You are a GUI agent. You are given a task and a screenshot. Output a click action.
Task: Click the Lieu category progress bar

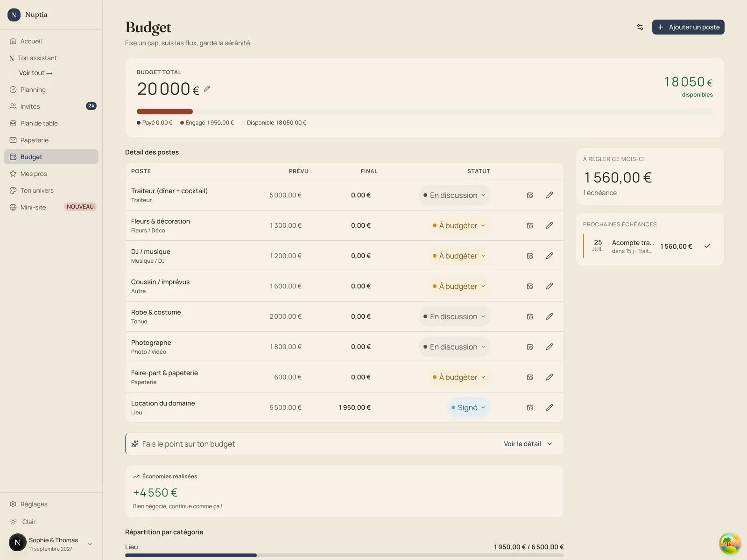(x=345, y=555)
